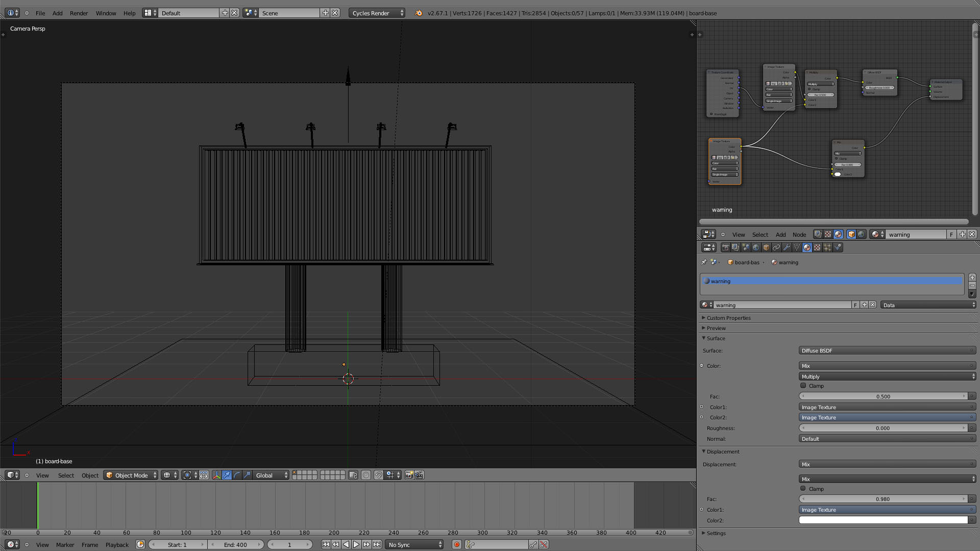Screen dimensions: 980x551
Task: Enable Clamp checkbox under Displacement
Action: click(x=803, y=489)
